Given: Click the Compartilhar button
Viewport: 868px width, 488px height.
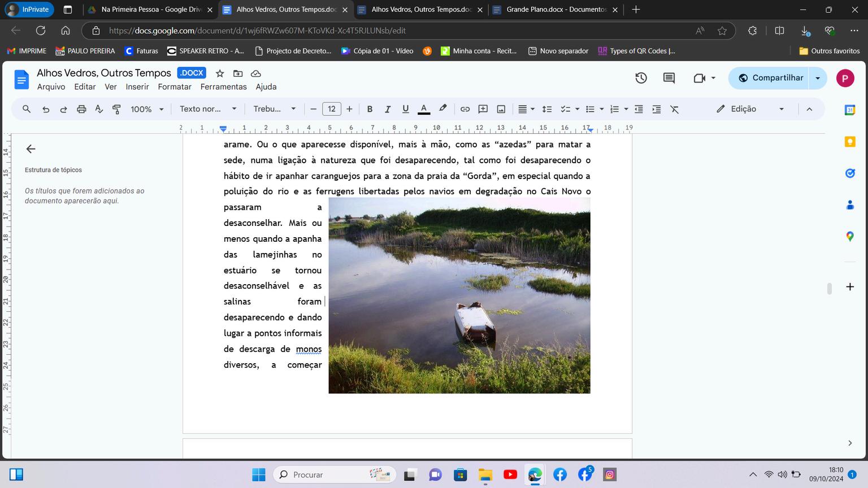Looking at the screenshot, I should click(769, 78).
